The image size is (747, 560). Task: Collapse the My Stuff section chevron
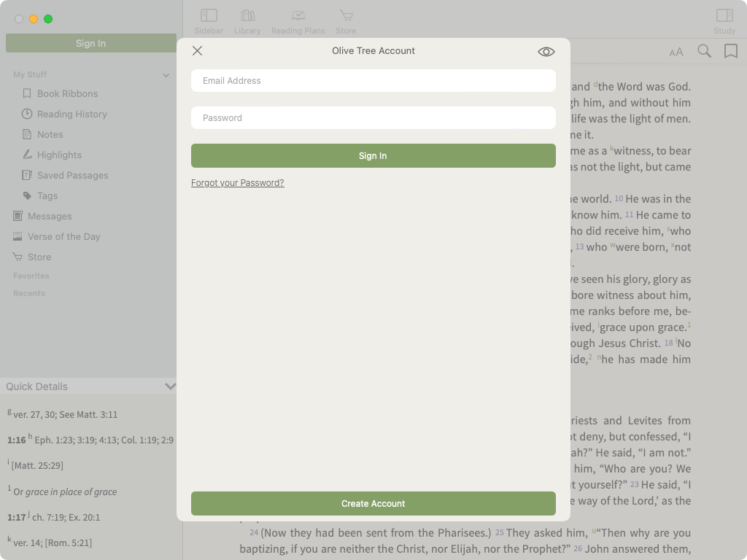166,75
